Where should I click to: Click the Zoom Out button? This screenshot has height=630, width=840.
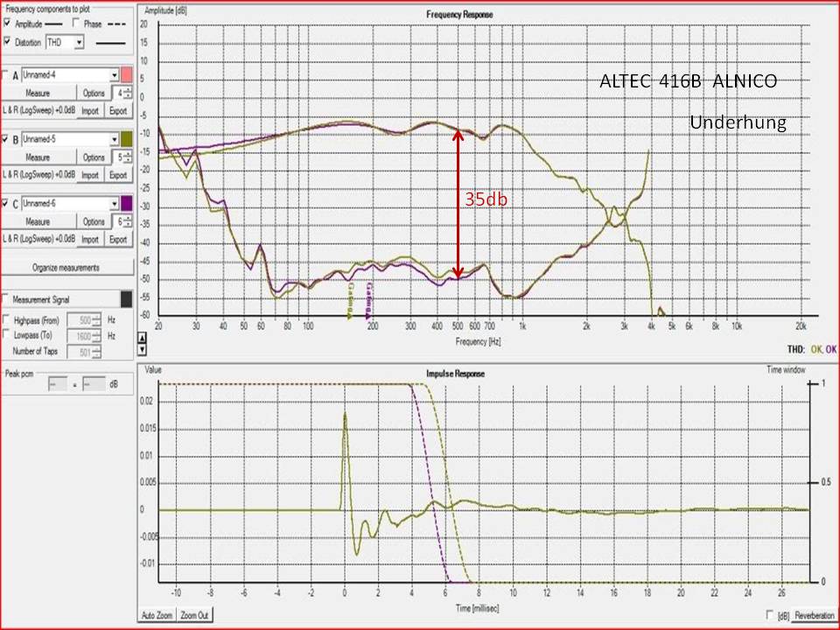click(x=194, y=615)
